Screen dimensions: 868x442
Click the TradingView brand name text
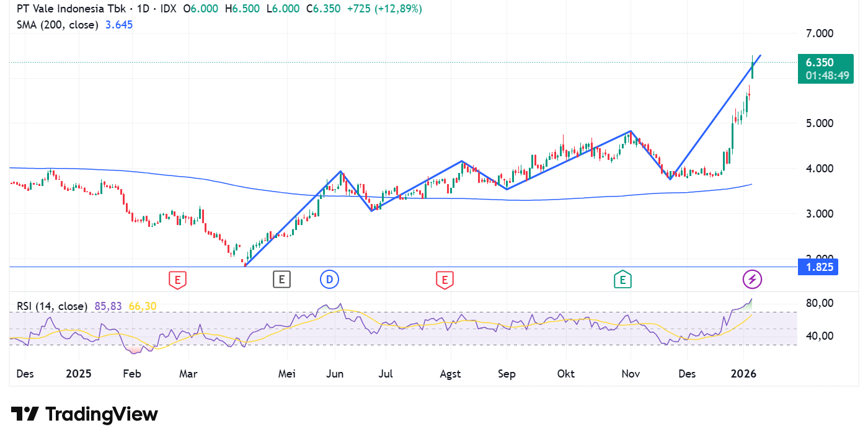point(102,414)
